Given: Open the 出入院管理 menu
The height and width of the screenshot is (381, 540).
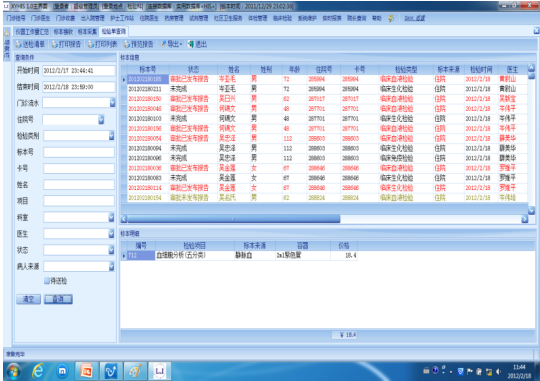Looking at the screenshot, I should pyautogui.click(x=92, y=18).
